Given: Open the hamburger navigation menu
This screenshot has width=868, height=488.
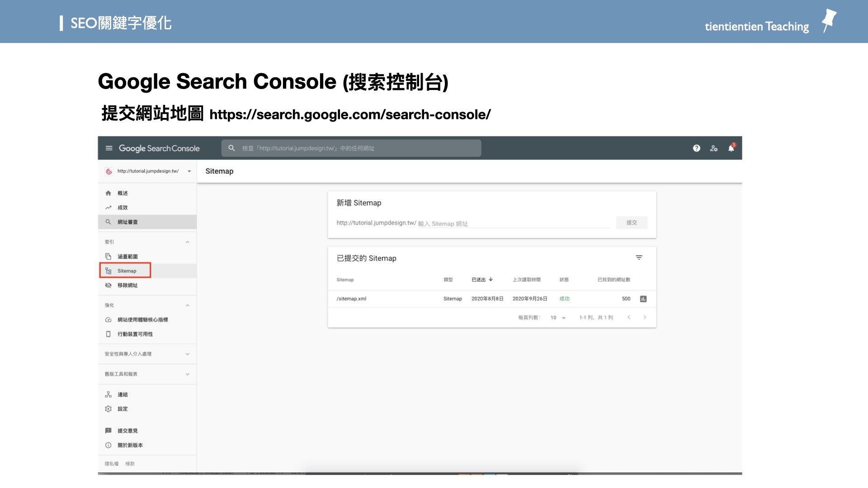Looking at the screenshot, I should 108,148.
